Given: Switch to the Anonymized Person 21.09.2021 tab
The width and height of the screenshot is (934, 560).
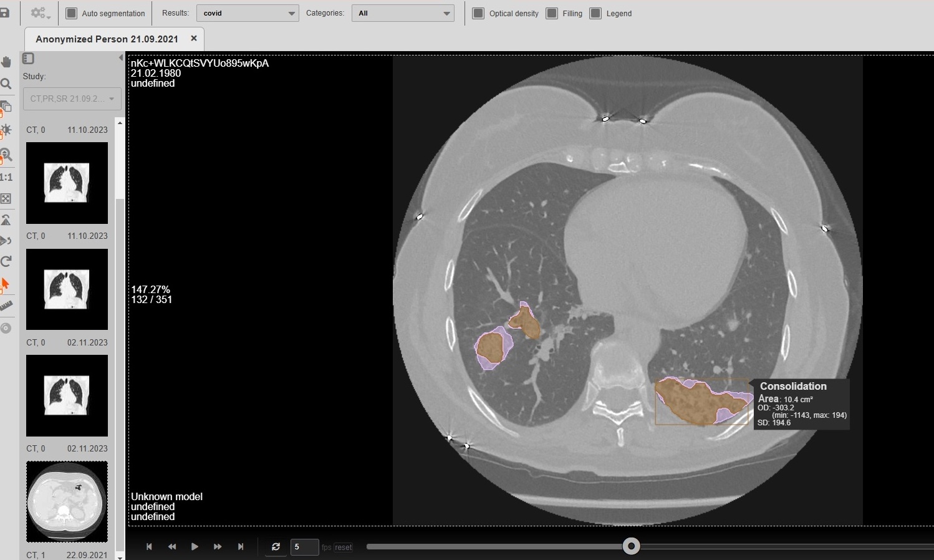Looking at the screenshot, I should click(107, 39).
